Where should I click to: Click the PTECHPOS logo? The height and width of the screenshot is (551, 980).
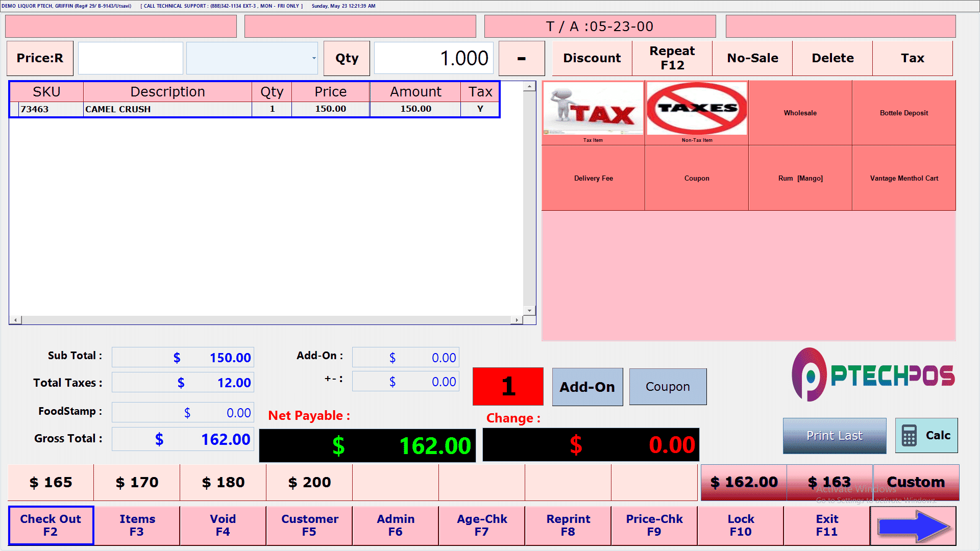point(873,375)
